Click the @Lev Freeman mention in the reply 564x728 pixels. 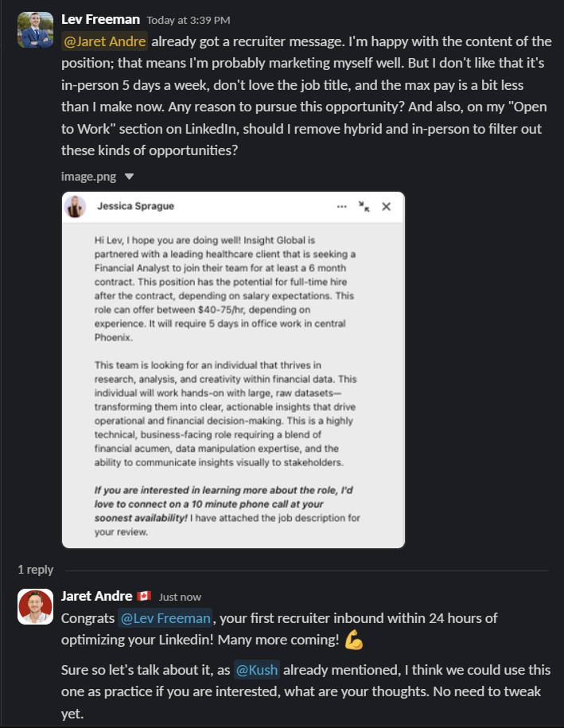click(x=165, y=618)
